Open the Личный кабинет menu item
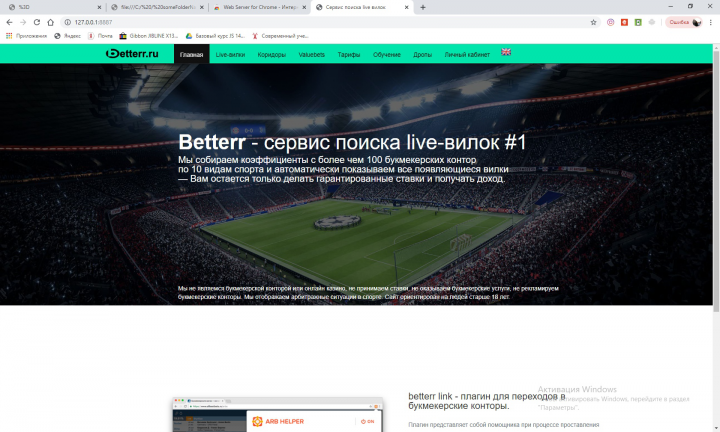The width and height of the screenshot is (720, 432). click(467, 54)
